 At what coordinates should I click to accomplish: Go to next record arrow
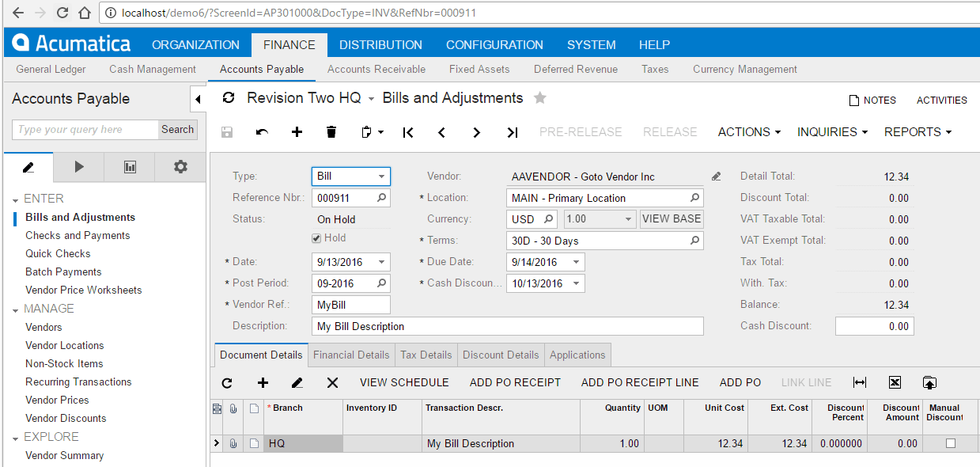(477, 132)
